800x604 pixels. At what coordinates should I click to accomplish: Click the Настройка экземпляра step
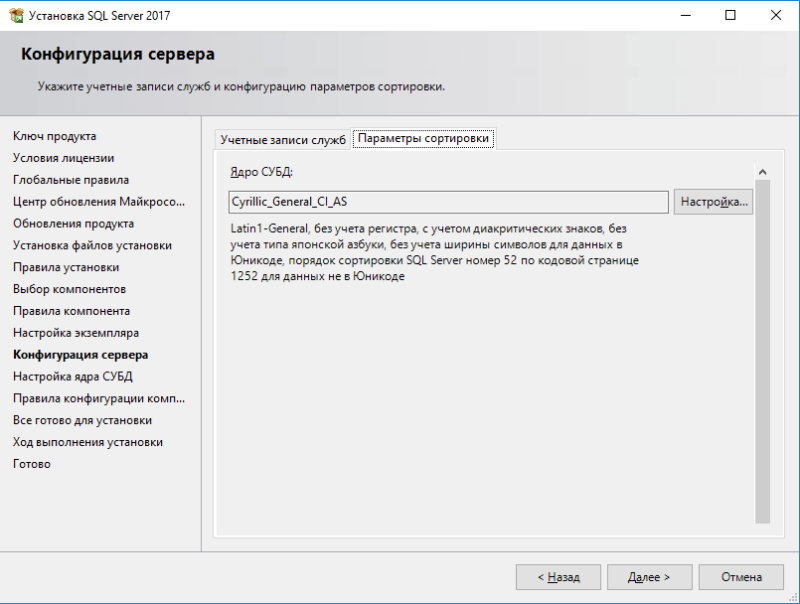tap(76, 333)
